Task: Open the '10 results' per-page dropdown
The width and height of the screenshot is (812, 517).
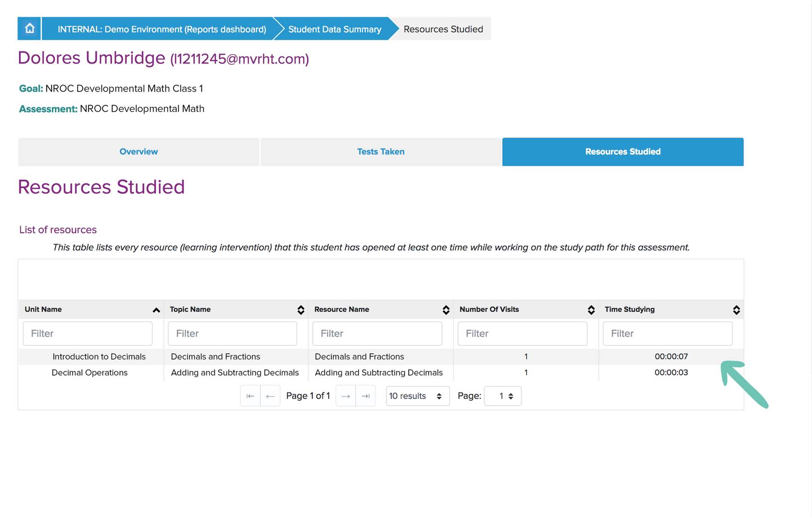Action: [x=417, y=395]
